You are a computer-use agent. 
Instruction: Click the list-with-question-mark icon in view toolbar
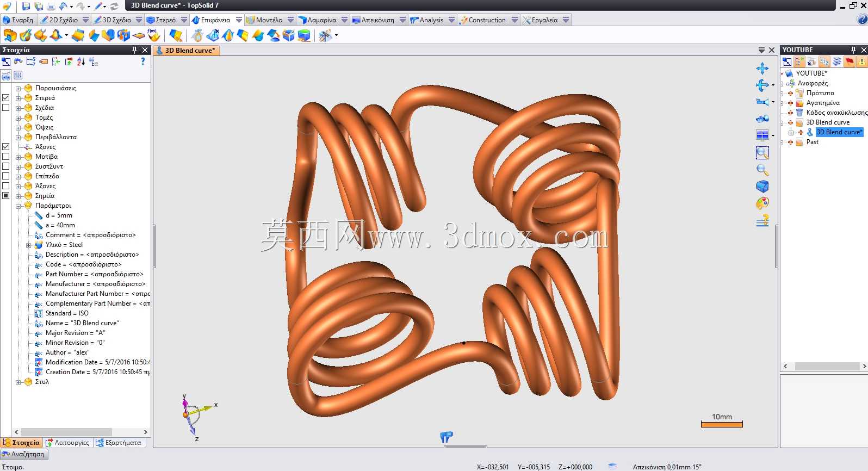[x=762, y=220]
